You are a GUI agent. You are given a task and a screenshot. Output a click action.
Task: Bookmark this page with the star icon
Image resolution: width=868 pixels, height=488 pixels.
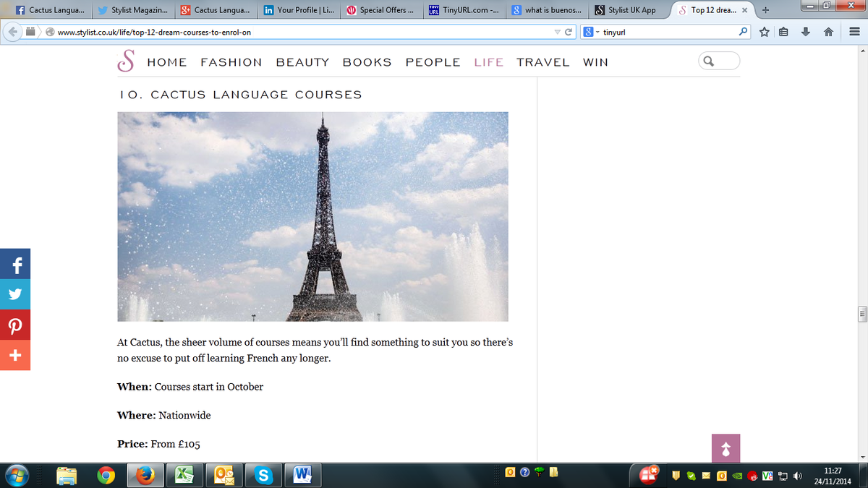764,32
